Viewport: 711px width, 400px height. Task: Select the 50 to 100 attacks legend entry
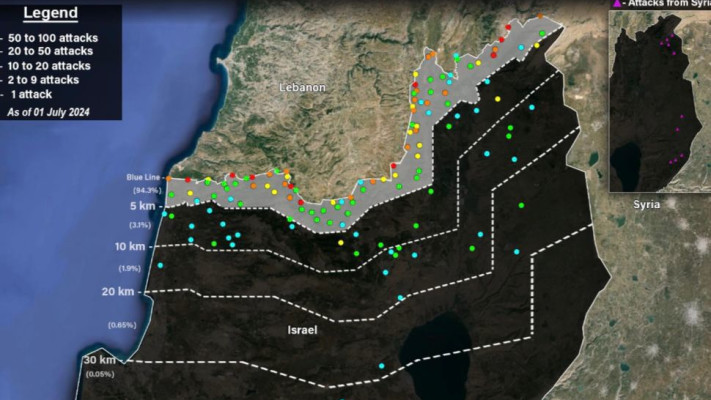tap(56, 38)
